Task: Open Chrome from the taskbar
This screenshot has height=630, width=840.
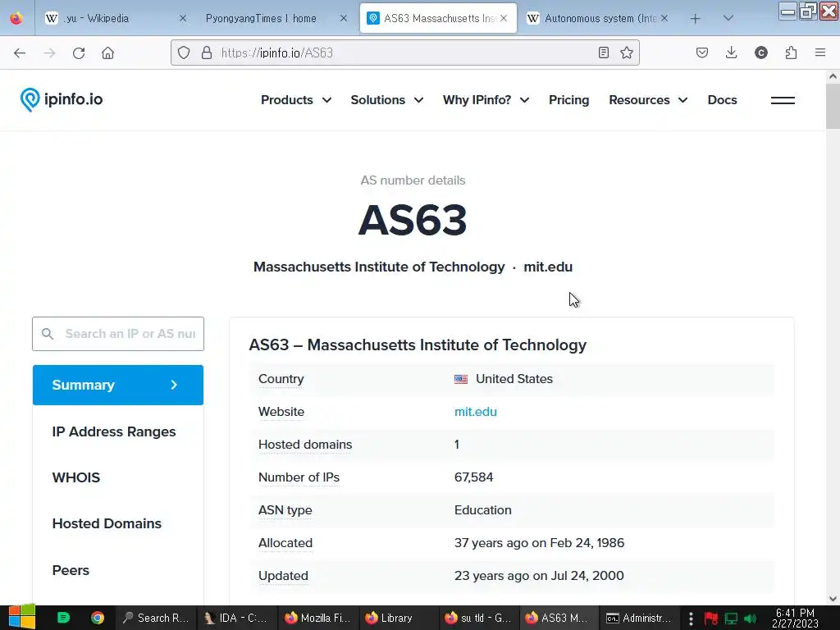Action: [x=97, y=618]
